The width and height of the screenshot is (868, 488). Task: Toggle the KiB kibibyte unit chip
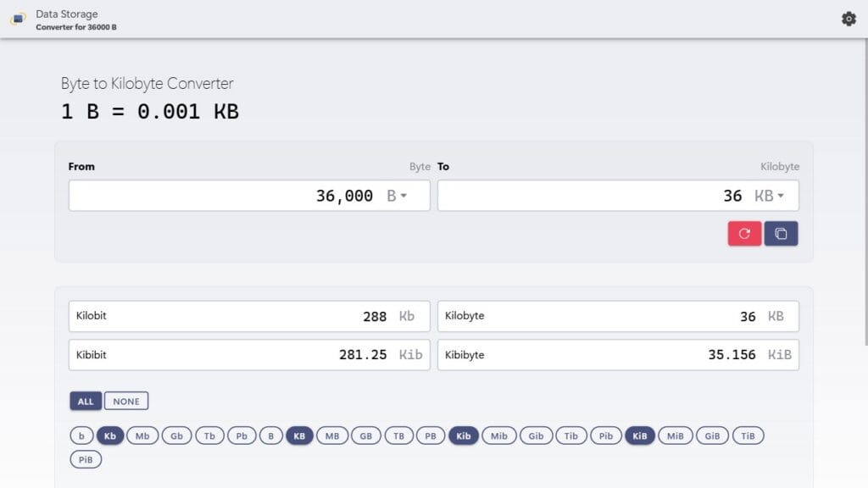coord(640,435)
